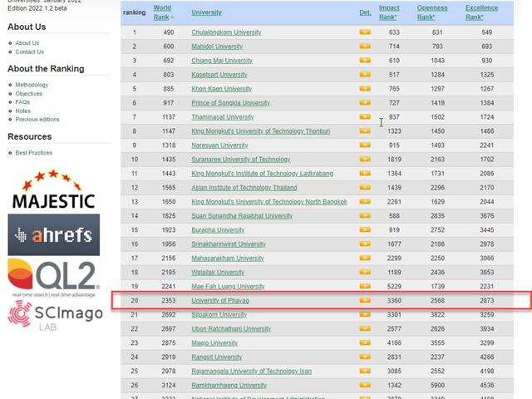Open details icon for Naresuan University
This screenshot has height=399, width=532.
[x=365, y=145]
